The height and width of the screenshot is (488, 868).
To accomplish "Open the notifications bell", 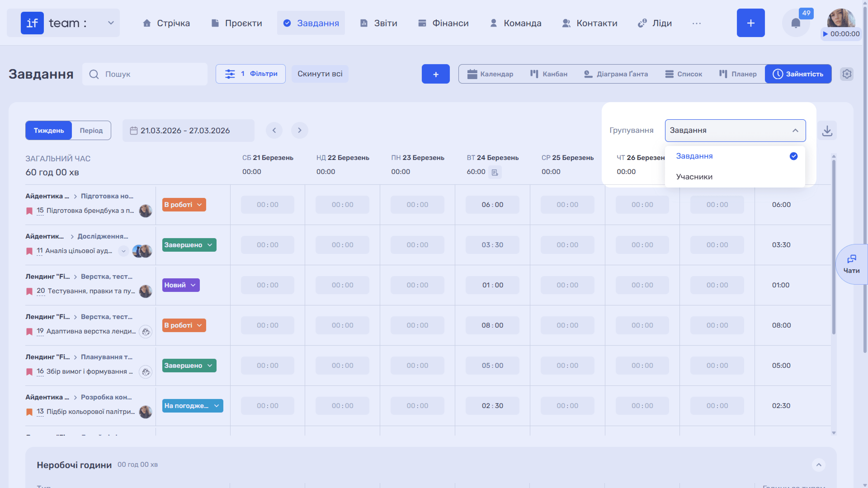I will click(796, 23).
